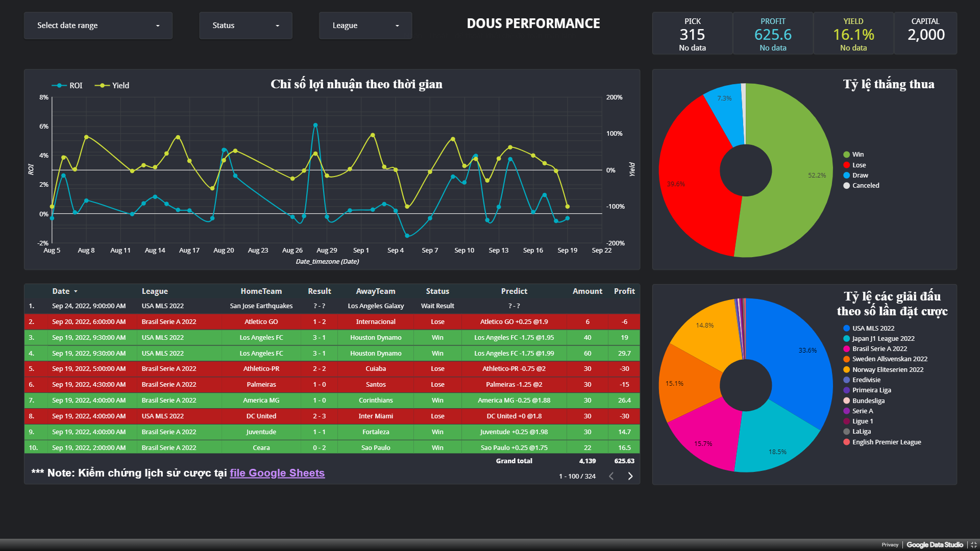Viewport: 980px width, 551px height.
Task: Click the Privacy link in footer
Action: point(889,545)
